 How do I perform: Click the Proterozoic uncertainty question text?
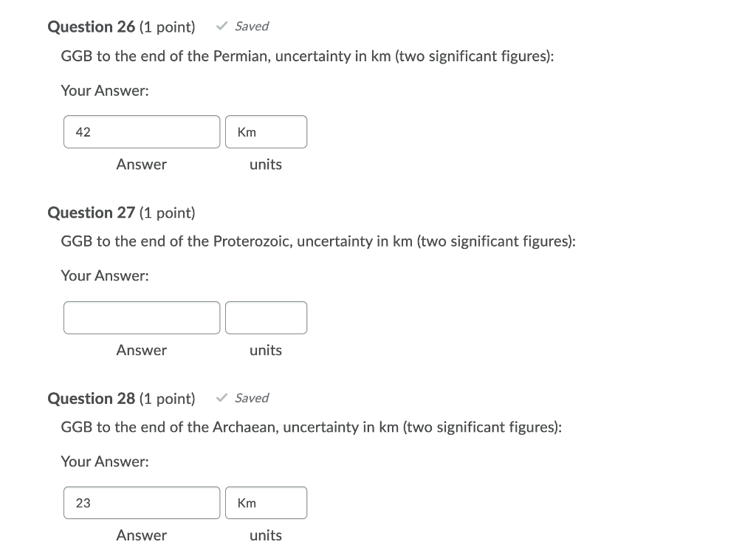click(x=317, y=241)
